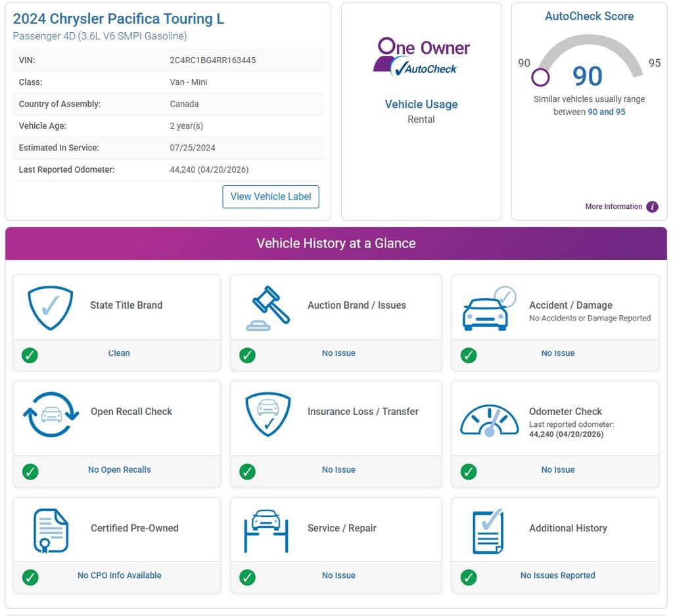
Task: Open the Clean title status link
Action: [x=119, y=353]
